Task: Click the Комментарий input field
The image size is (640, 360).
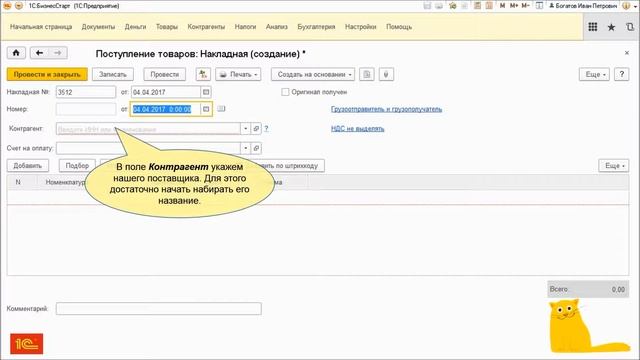Action: (x=158, y=309)
